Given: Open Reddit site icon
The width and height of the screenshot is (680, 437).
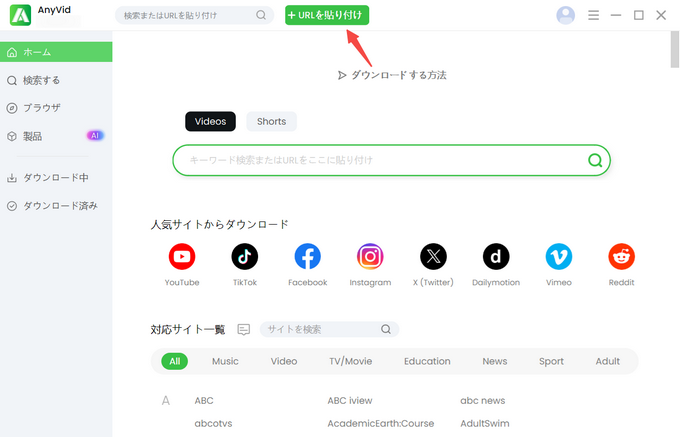Looking at the screenshot, I should [x=621, y=256].
